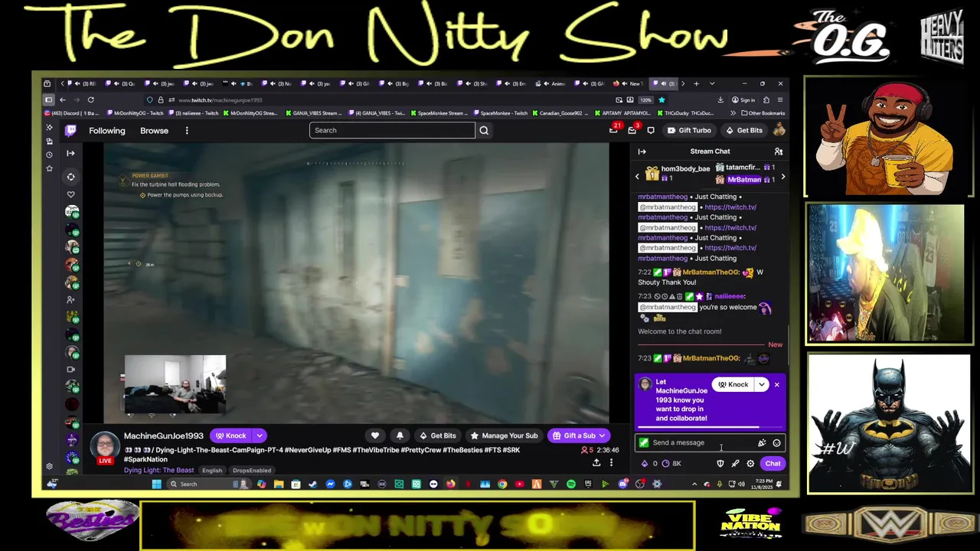Go back in the browser
This screenshot has width=980, height=551.
[x=63, y=99]
